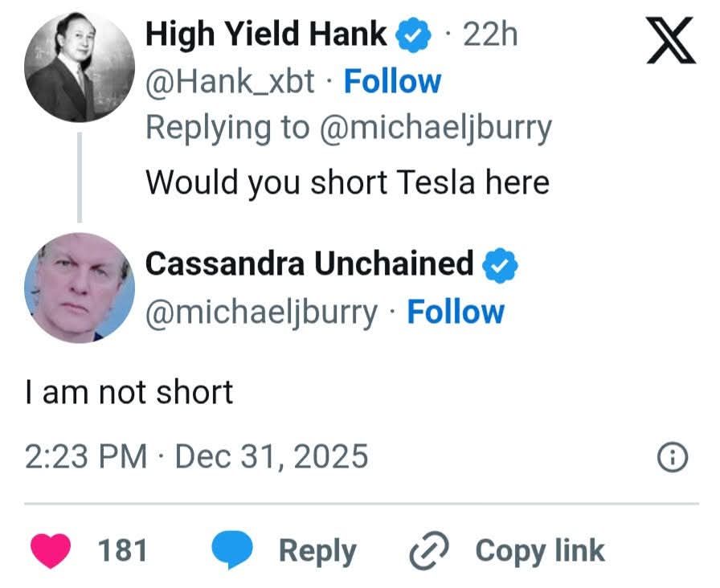Screen dimensions: 720x588
Task: Like the tweet with heart icon
Action: tap(55, 551)
